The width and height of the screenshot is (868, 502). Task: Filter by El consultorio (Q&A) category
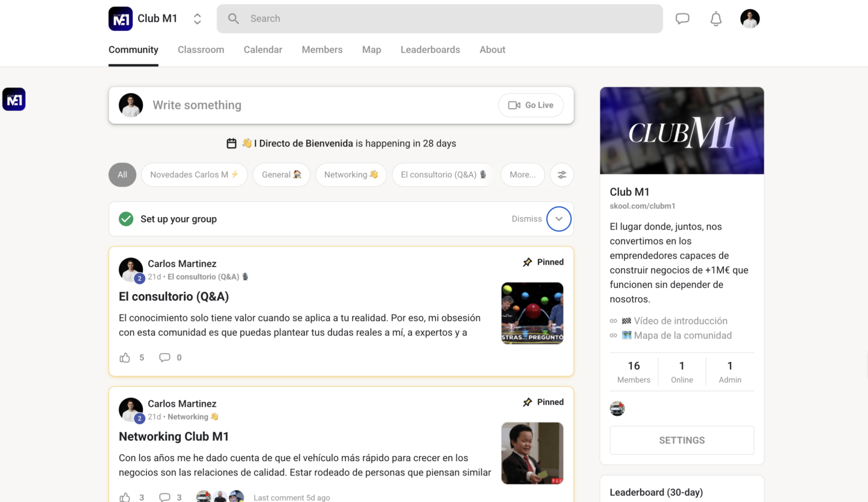[444, 175]
